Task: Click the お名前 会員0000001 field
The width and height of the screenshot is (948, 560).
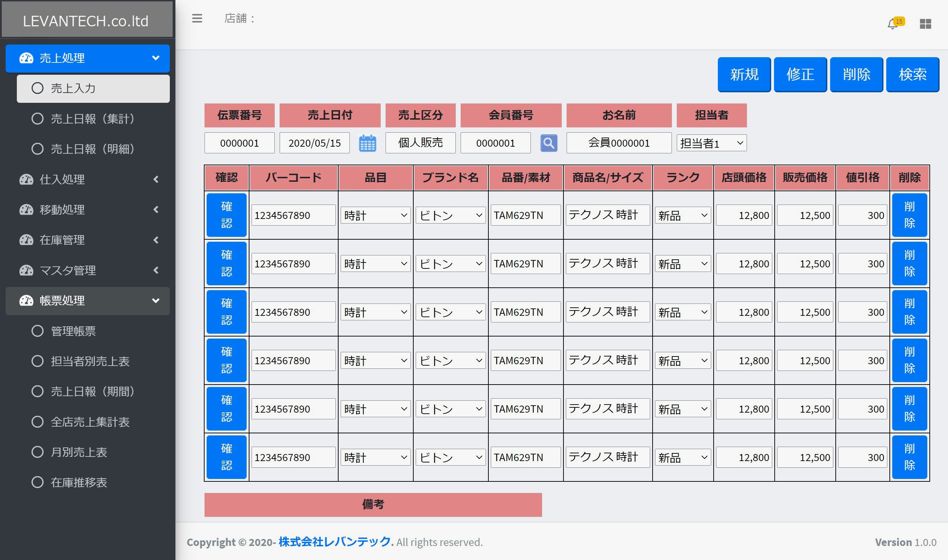Action: click(x=619, y=143)
